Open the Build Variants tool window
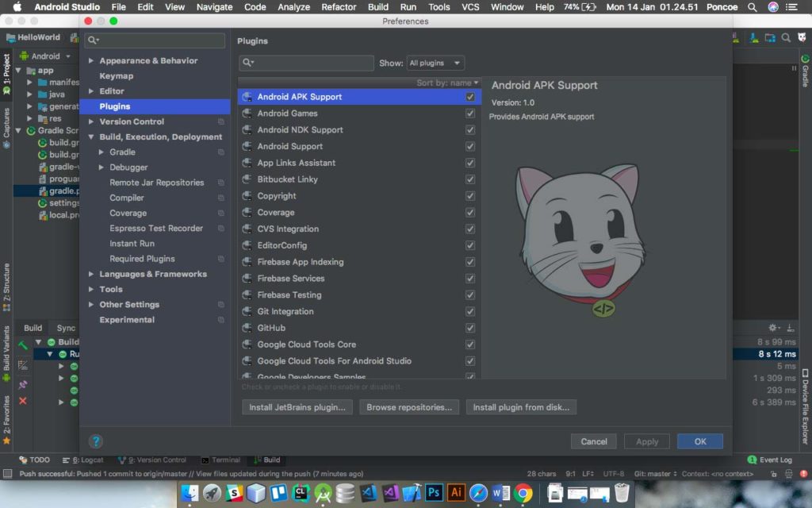 pyautogui.click(x=6, y=354)
